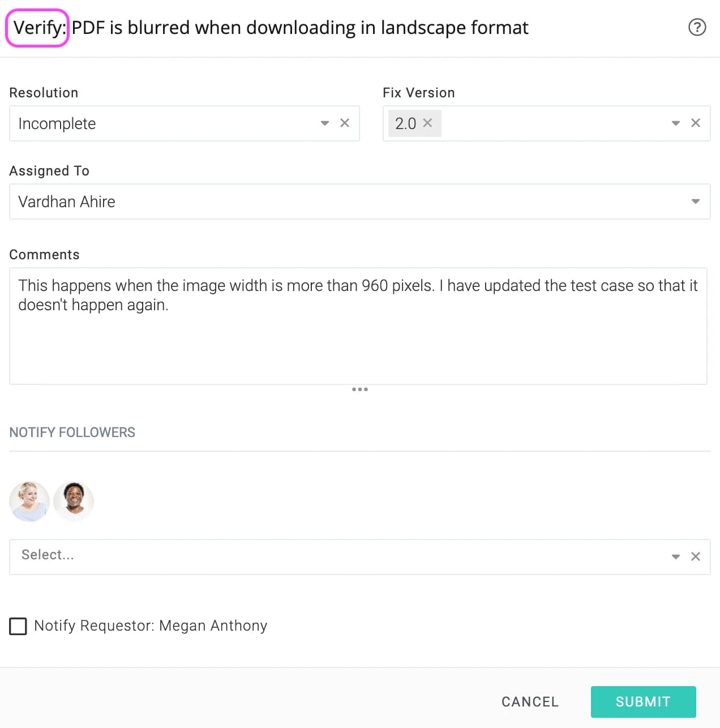720x728 pixels.
Task: Click the Notify Requestor label text
Action: pos(151,626)
